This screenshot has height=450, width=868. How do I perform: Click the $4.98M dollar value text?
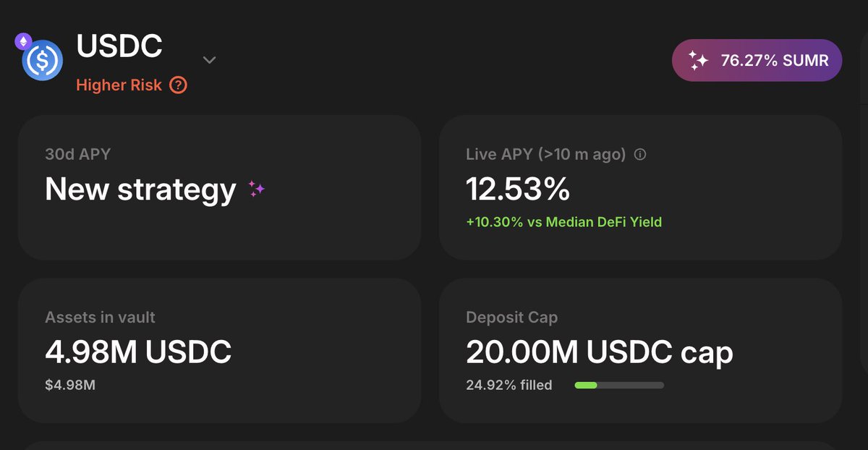(x=70, y=385)
